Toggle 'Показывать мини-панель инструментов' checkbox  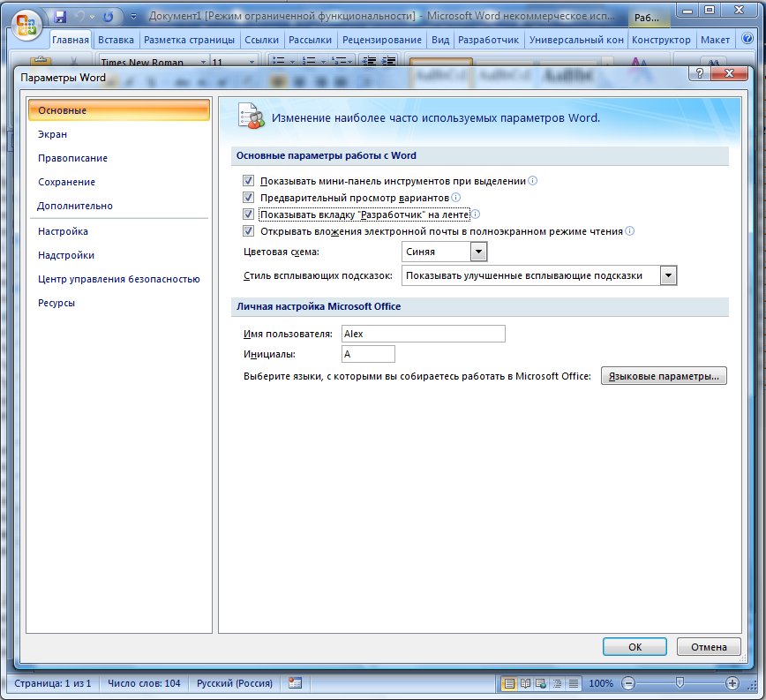tap(248, 181)
